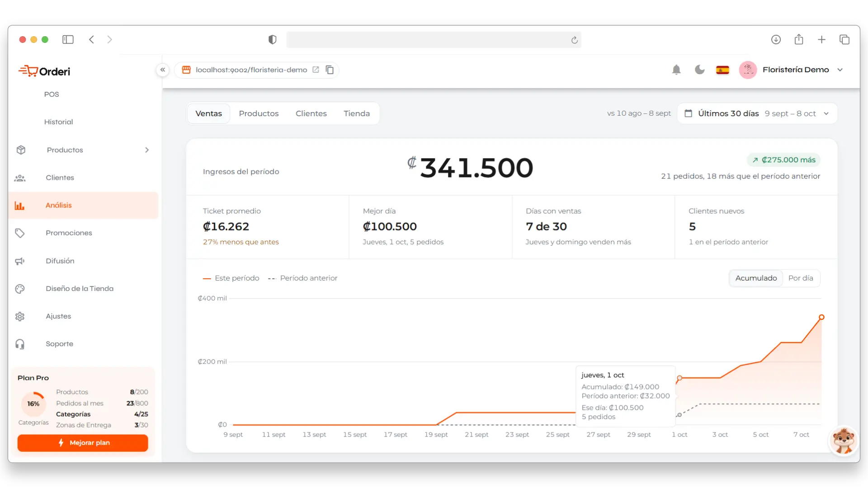This screenshot has width=868, height=488.
Task: Switch to the Tienda tab
Action: [357, 113]
